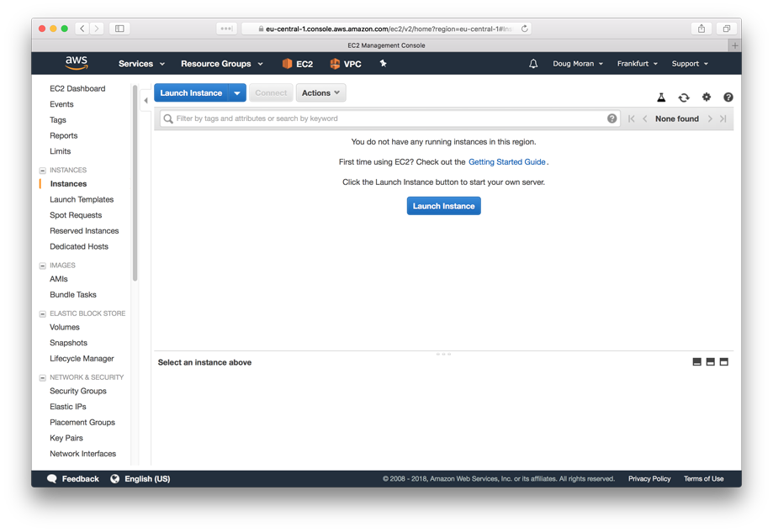Open a new Safari tab
The height and width of the screenshot is (532, 773).
click(x=734, y=45)
